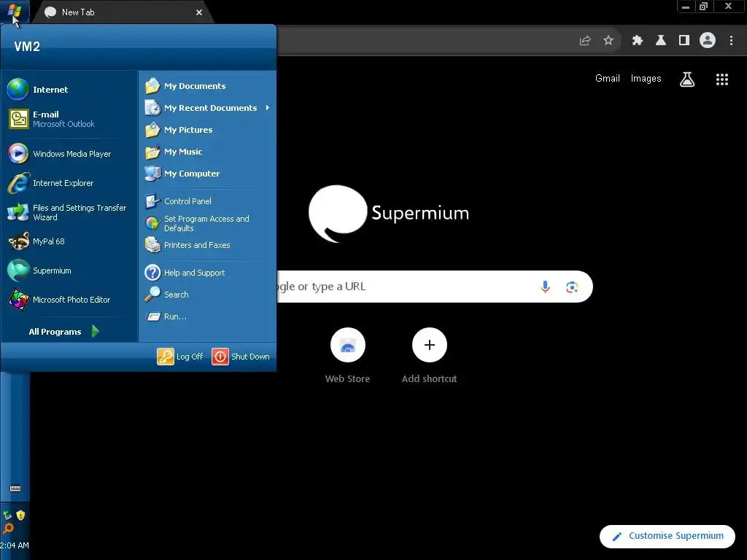Screen dimensions: 747x560
Task: Open the profile avatar menu
Action: [708, 41]
